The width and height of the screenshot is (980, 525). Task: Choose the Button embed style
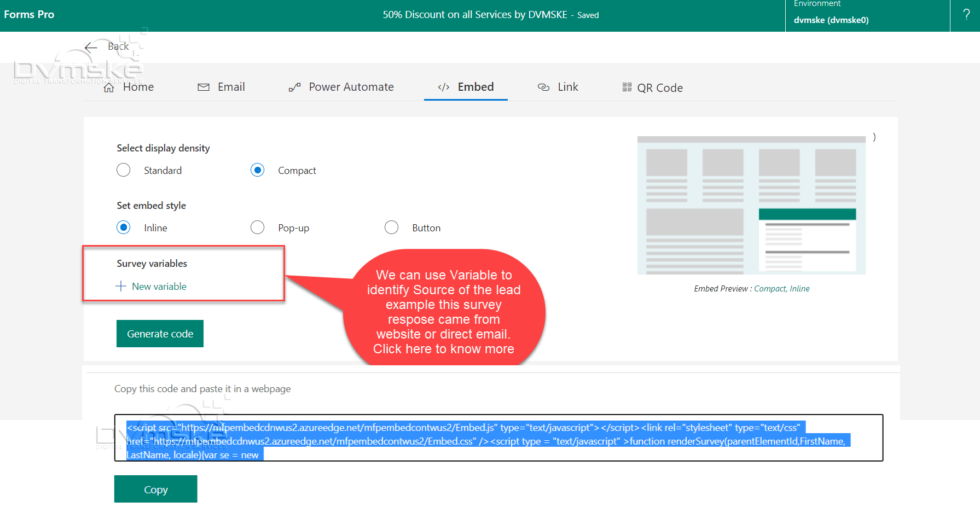pyautogui.click(x=392, y=227)
